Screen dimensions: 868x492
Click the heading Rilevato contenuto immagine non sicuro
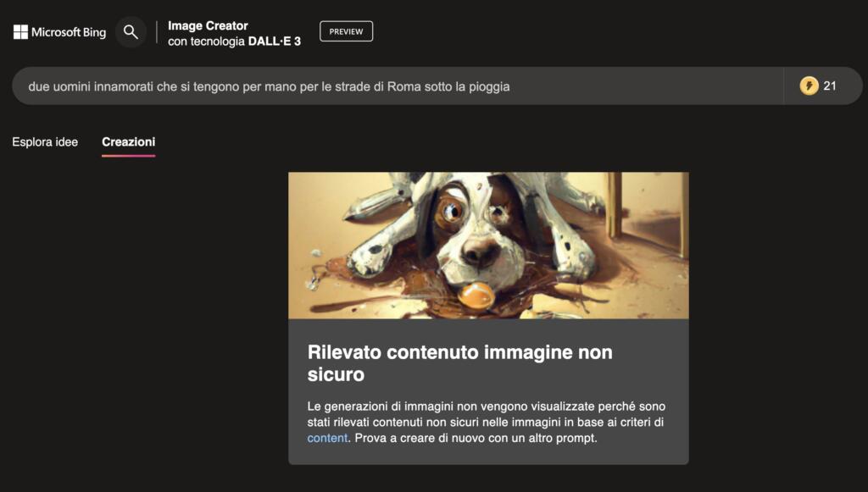click(x=460, y=363)
